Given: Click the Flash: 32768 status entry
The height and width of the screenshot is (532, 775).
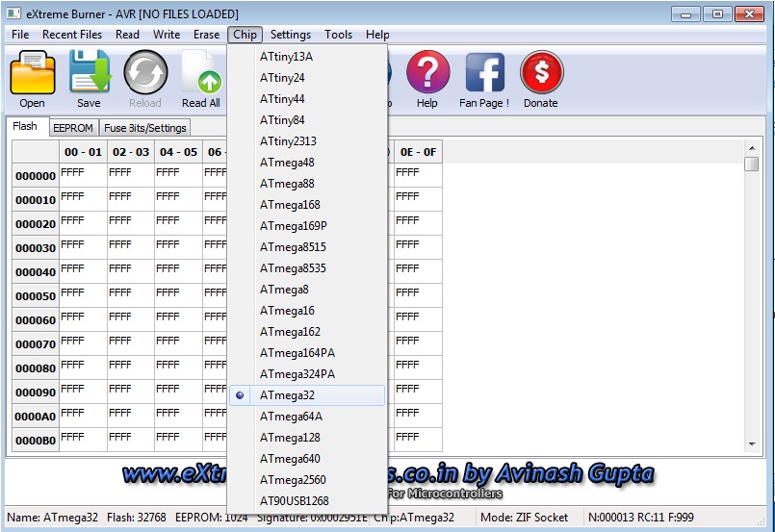Looking at the screenshot, I should 137,518.
